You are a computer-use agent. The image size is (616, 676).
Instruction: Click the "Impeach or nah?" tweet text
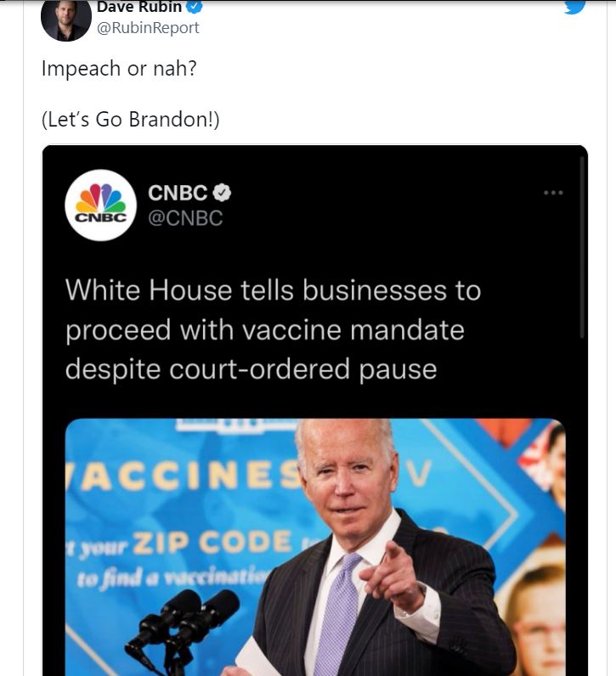119,69
